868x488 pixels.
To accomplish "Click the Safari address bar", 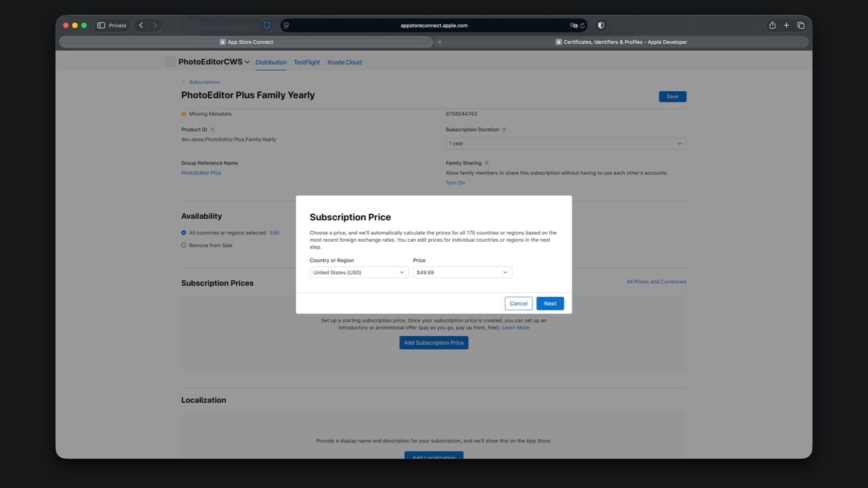I will point(434,25).
